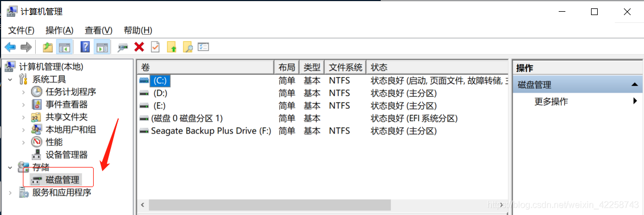
Task: Click the yellow page with green arrow icon
Action: click(172, 47)
